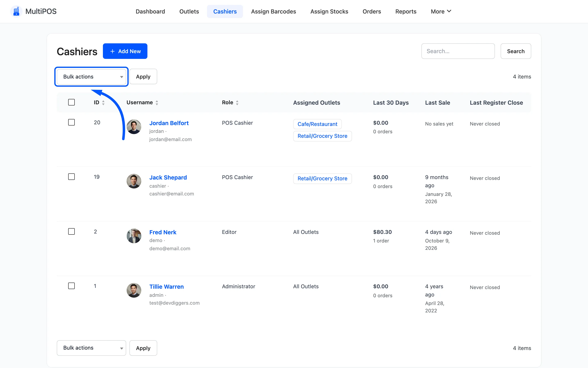Click Fred Nerk's avatar photo
This screenshot has width=588, height=368.
click(x=134, y=236)
